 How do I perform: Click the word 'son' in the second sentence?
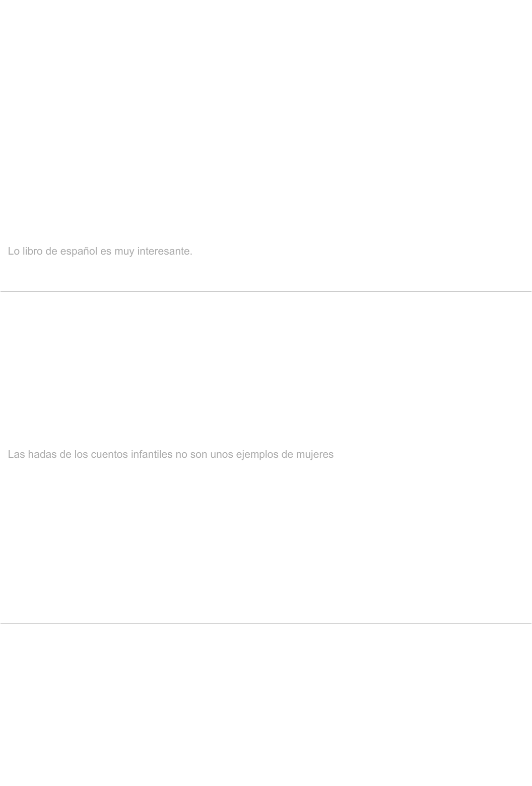click(x=199, y=455)
